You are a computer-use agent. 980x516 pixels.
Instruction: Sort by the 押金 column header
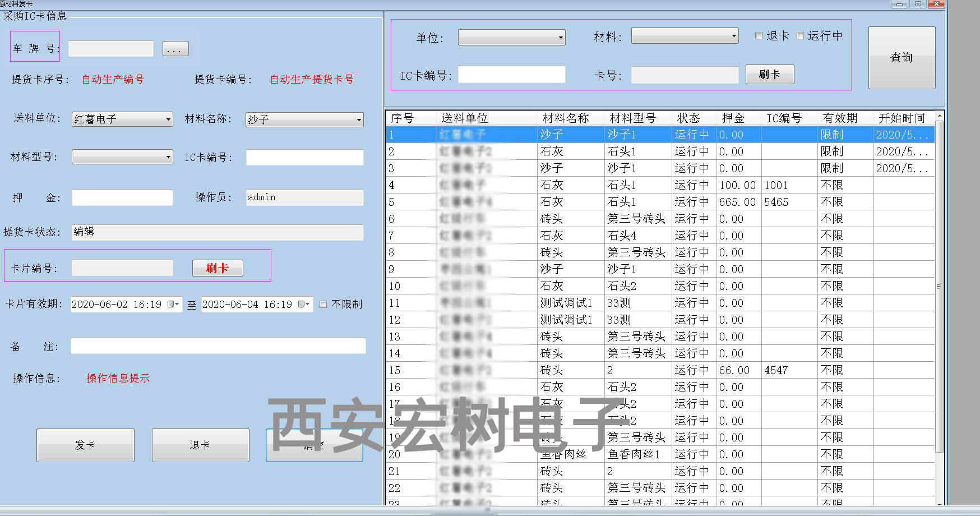click(739, 118)
